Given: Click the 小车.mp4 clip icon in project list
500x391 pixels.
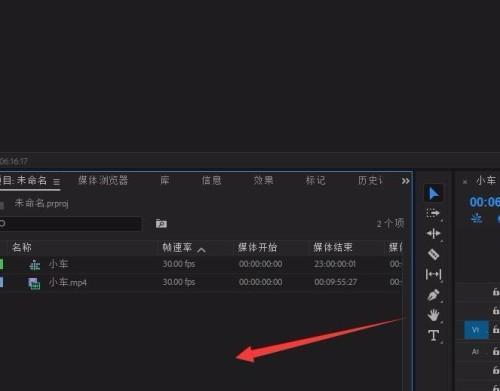Looking at the screenshot, I should 34,283.
